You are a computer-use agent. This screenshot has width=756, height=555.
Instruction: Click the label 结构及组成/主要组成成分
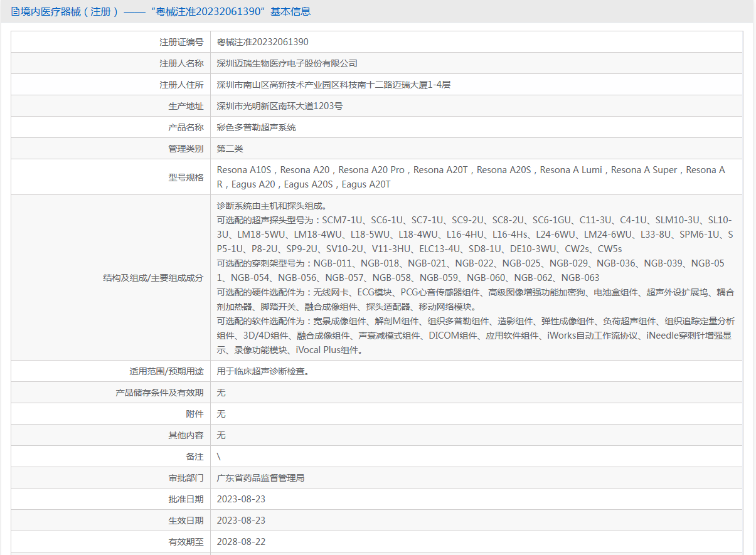coord(154,278)
